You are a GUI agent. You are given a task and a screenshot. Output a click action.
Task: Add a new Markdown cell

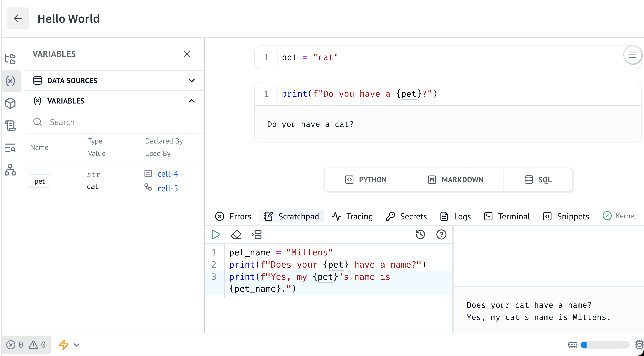click(455, 180)
